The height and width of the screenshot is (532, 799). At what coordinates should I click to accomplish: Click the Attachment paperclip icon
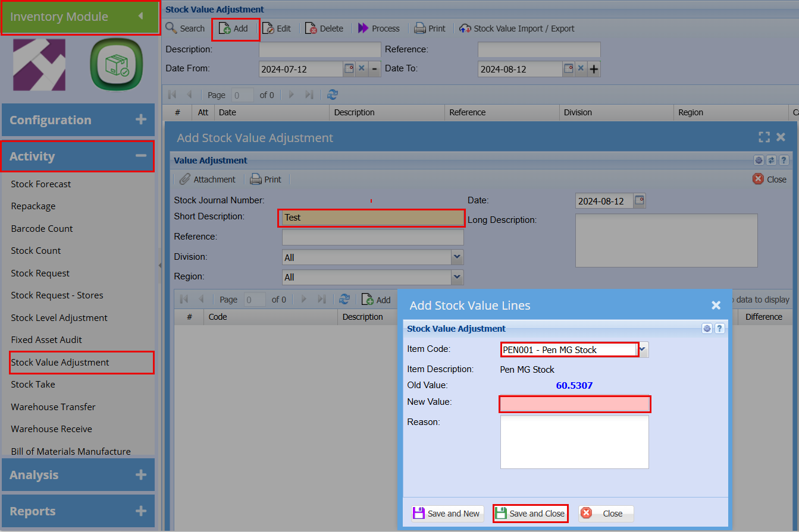[x=185, y=180]
